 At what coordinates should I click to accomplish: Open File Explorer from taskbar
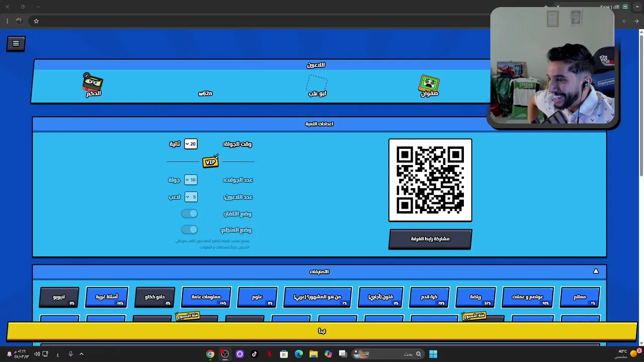(313, 354)
